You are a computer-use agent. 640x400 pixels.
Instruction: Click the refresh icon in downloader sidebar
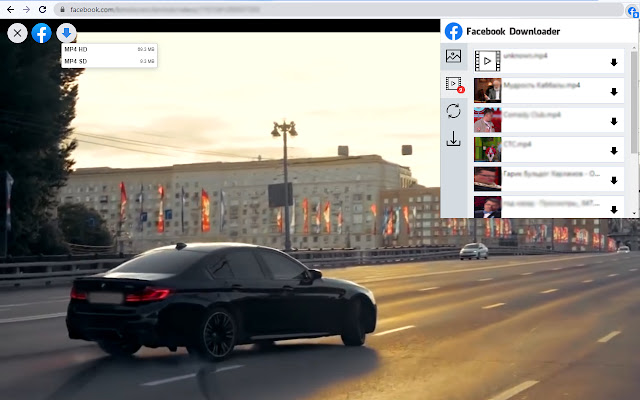pyautogui.click(x=453, y=111)
